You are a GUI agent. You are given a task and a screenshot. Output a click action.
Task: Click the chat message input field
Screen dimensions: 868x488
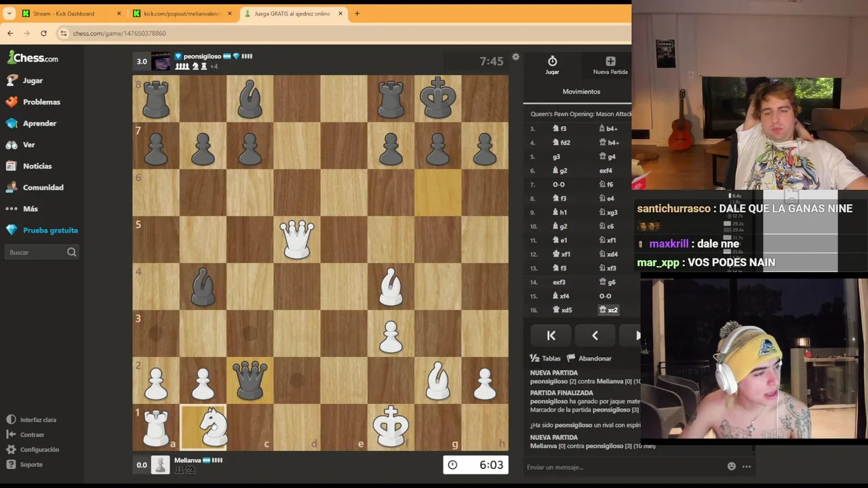coord(624,467)
